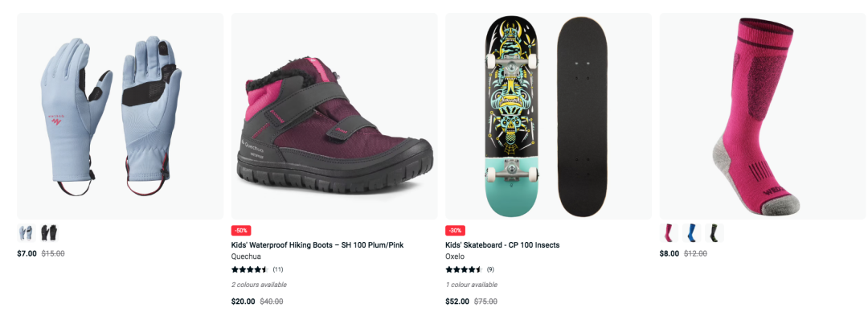Open the pink ski sock product image
868x316 pixels.
[x=764, y=117]
